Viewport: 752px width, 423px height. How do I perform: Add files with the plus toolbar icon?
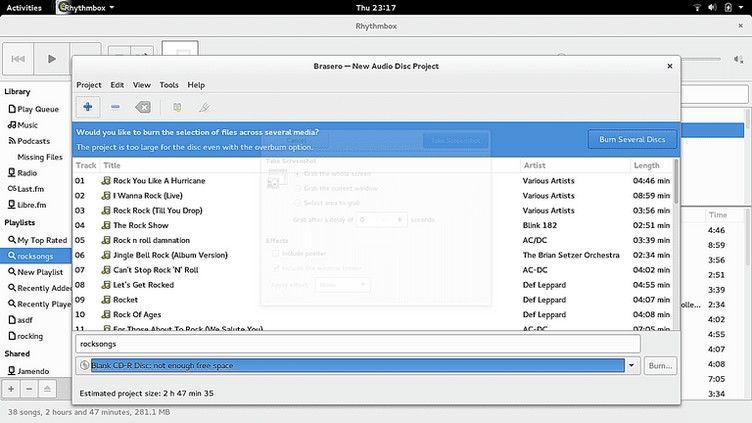click(88, 107)
